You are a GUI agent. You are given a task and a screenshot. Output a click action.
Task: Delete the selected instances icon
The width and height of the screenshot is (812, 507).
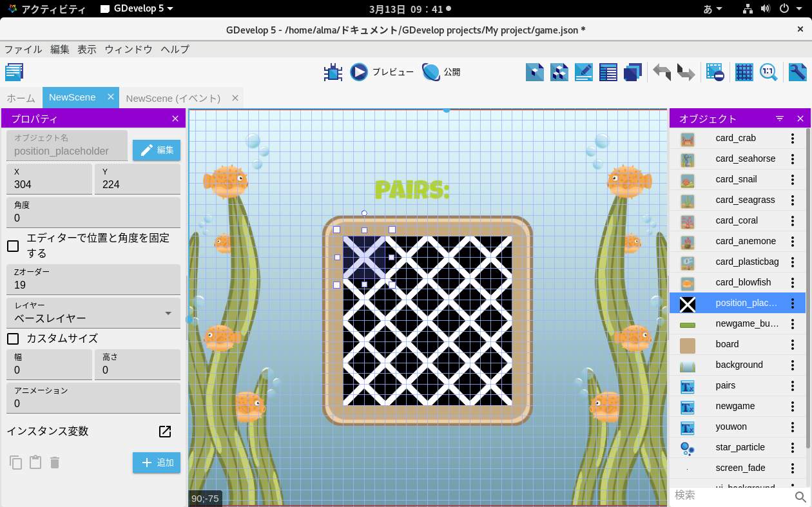[715, 72]
